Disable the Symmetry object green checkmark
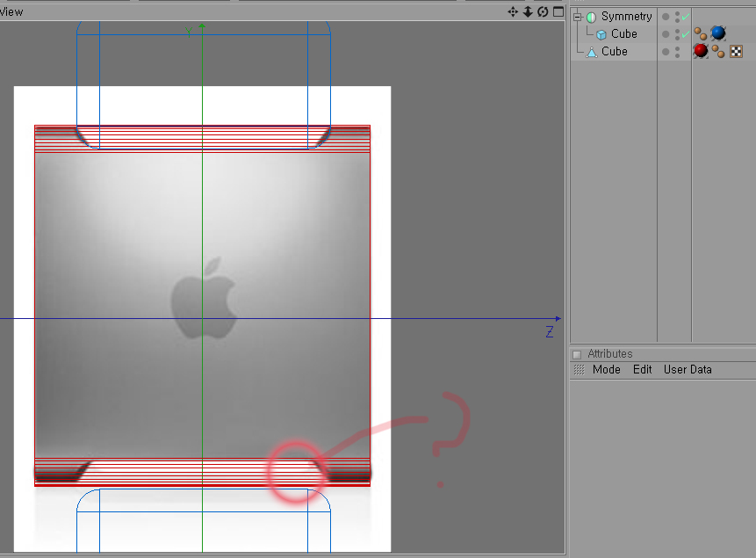Viewport: 756px width, 558px height. pyautogui.click(x=686, y=17)
